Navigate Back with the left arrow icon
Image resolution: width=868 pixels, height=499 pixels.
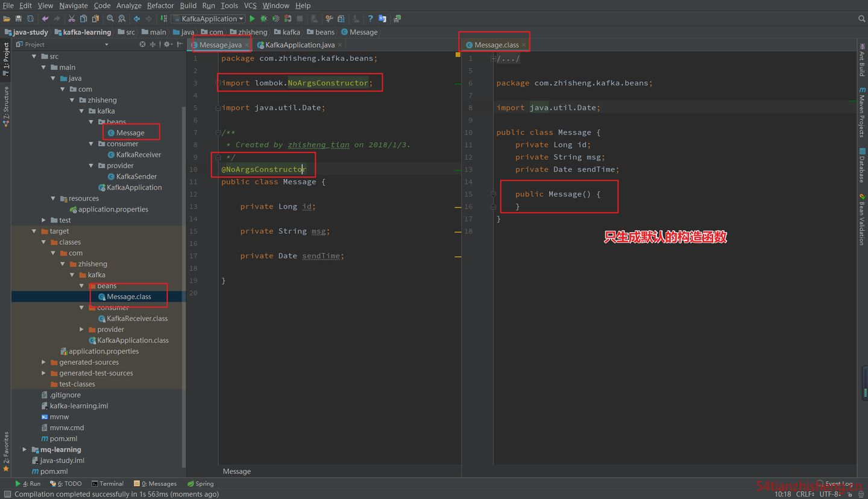tap(137, 19)
